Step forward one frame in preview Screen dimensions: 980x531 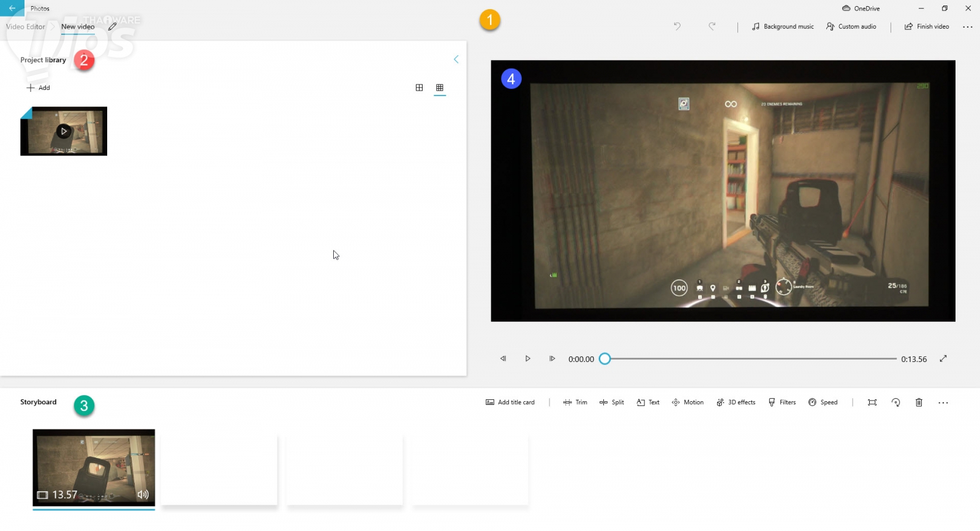click(552, 359)
